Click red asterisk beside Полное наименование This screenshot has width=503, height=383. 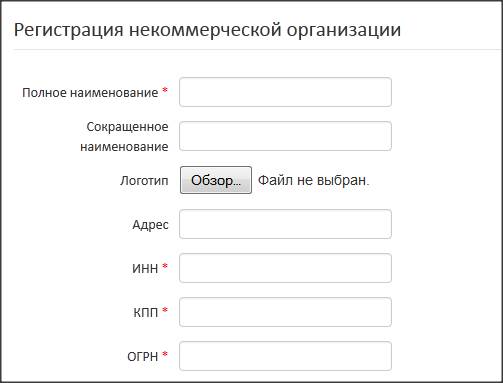(165, 90)
